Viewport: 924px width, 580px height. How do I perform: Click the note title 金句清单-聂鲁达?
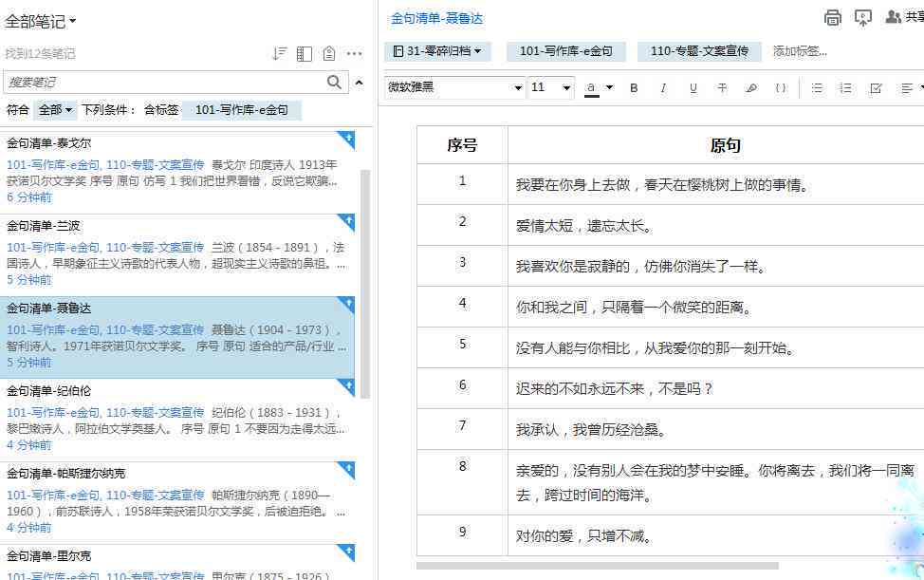click(436, 18)
